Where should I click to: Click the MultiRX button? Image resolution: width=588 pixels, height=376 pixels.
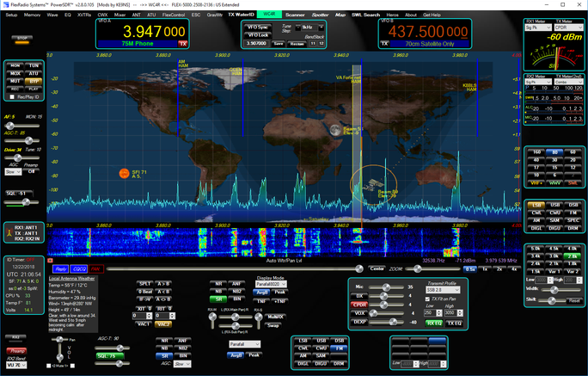[x=275, y=317]
